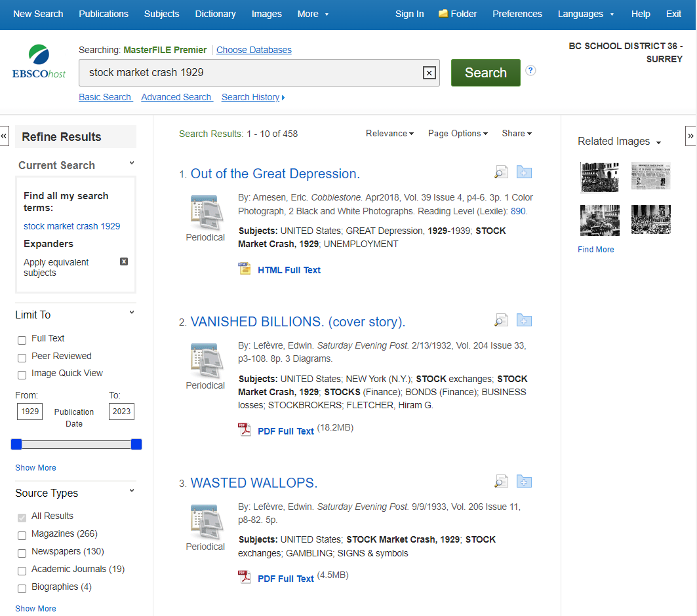Click New Search in the top bar

tap(38, 14)
